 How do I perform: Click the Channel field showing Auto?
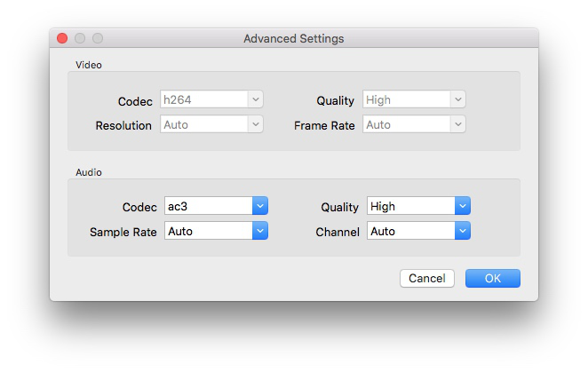pos(410,232)
